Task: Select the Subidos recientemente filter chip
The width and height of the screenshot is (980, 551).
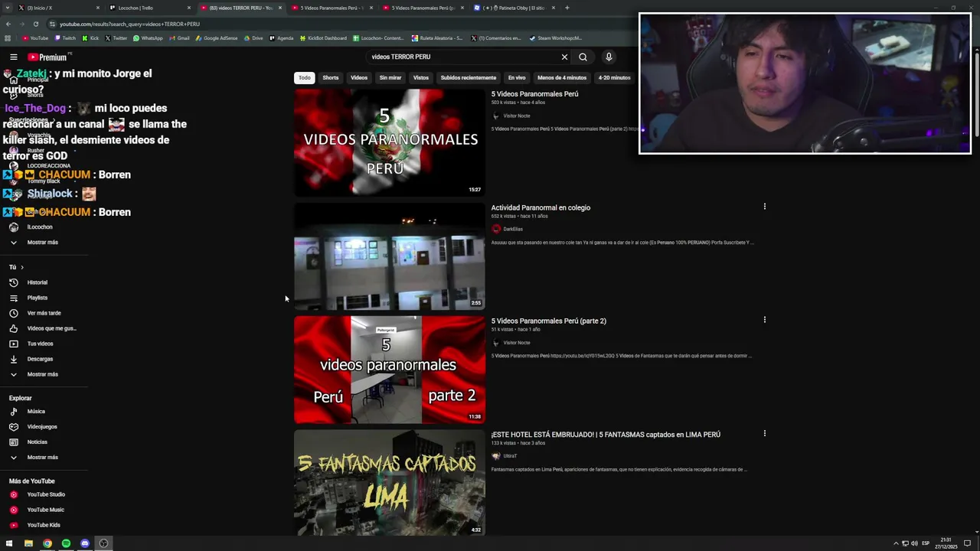Action: [469, 77]
